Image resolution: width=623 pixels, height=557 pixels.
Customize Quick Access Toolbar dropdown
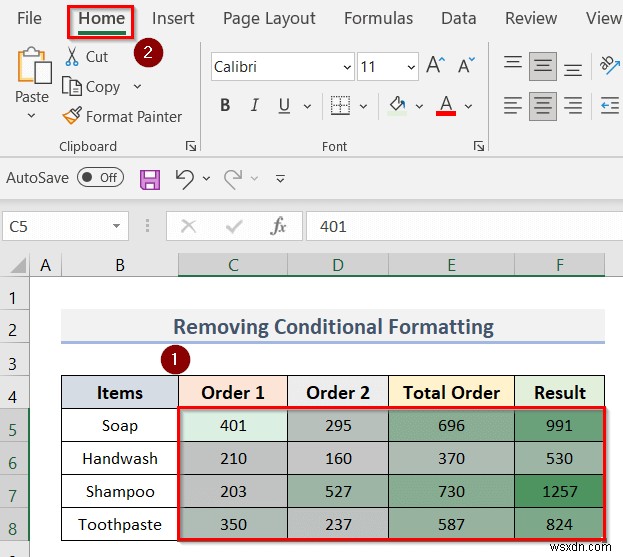[x=280, y=179]
